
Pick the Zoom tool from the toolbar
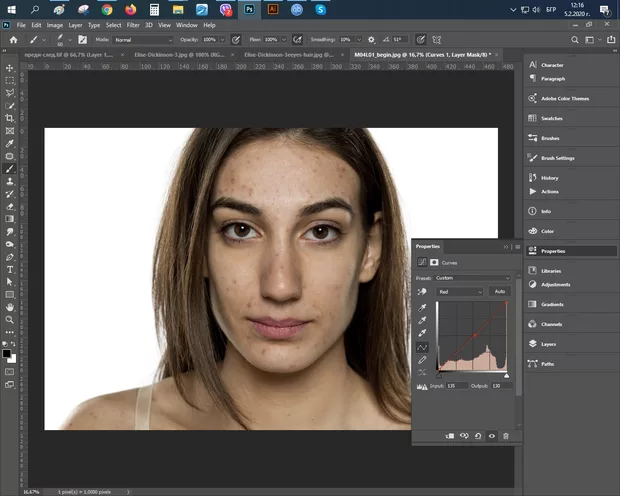click(x=9, y=319)
